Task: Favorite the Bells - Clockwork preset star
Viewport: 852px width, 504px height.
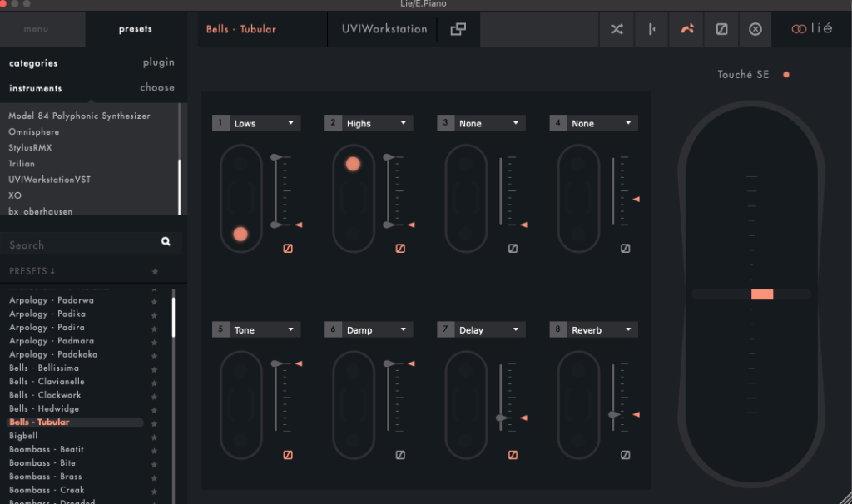Action: pos(155,396)
